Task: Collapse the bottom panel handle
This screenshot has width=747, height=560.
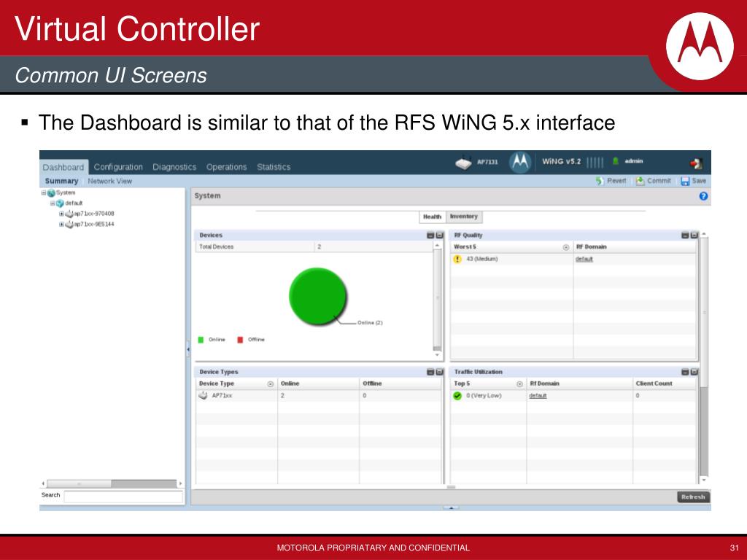Action: point(451,507)
